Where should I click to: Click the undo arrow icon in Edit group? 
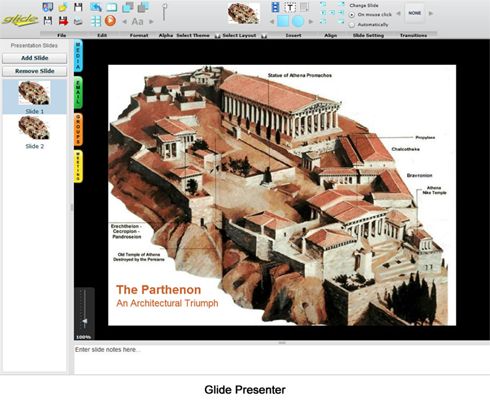point(96,7)
